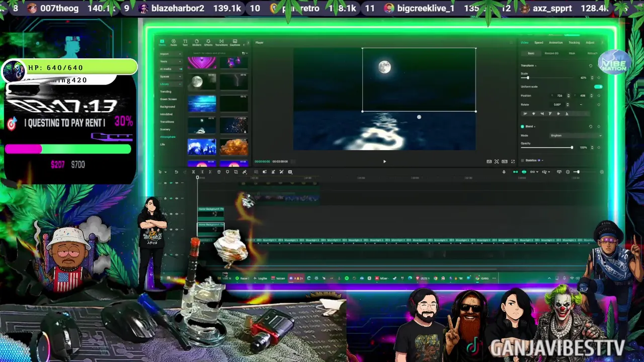Open Spotify from the Windows taskbar

(x=347, y=278)
